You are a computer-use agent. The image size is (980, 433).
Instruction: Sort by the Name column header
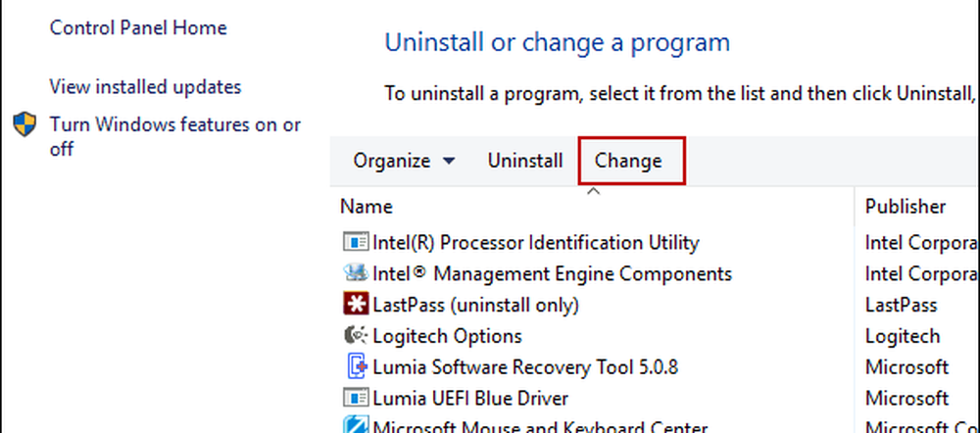(x=367, y=207)
